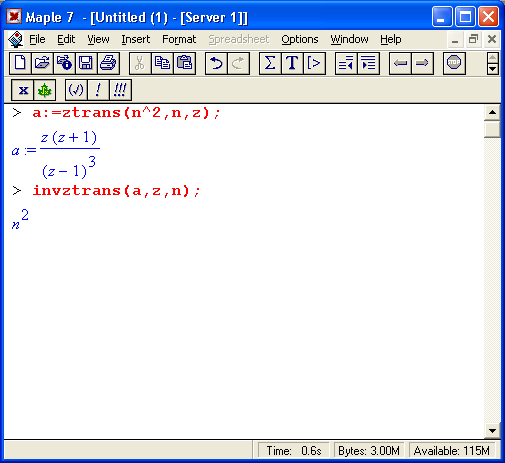Execute the current expression exclamation button
Image resolution: width=505 pixels, height=463 pixels.
click(x=98, y=90)
